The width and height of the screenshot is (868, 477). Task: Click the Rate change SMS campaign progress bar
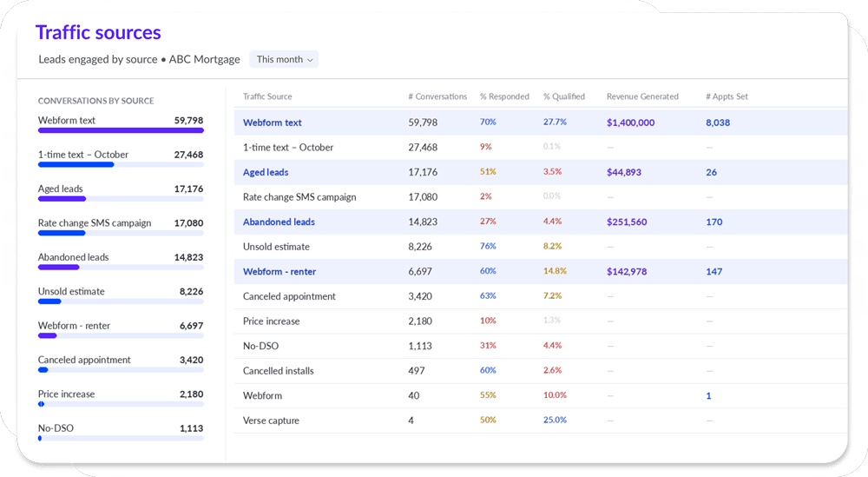pyautogui.click(x=121, y=233)
